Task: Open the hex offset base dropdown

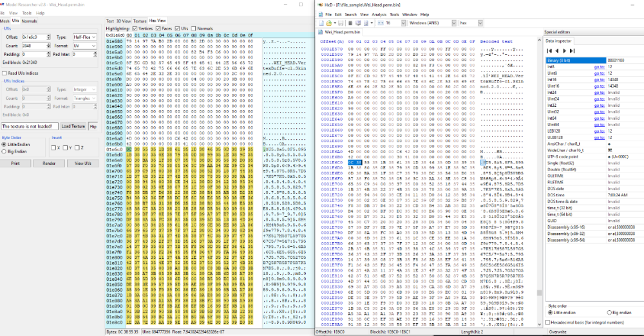Action: [480, 23]
